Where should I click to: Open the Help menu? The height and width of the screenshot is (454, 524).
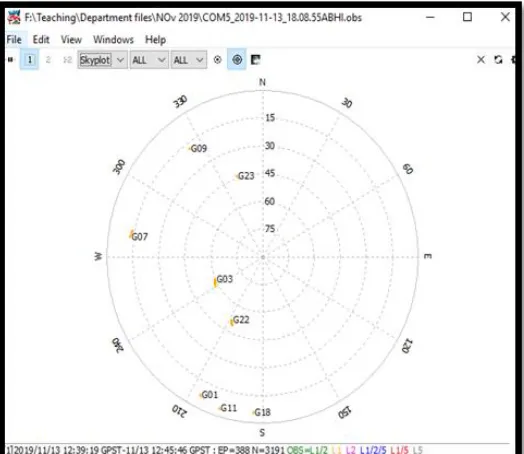coord(155,39)
